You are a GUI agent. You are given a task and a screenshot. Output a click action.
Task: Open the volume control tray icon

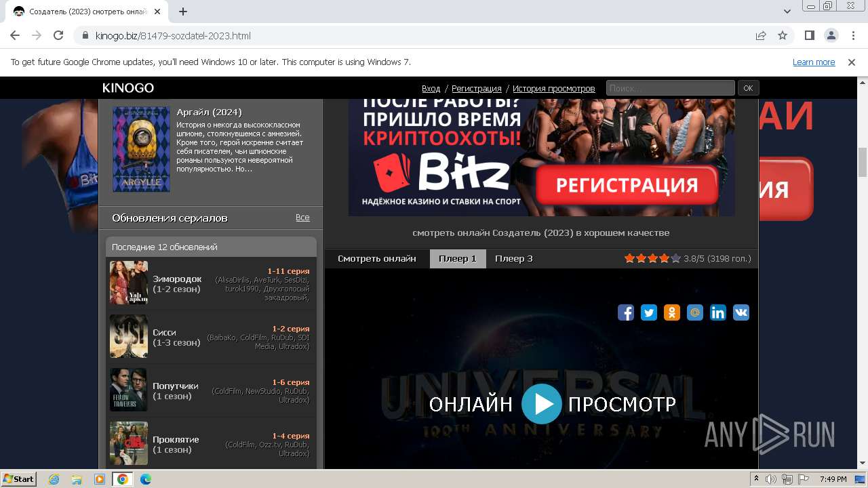pos(771,479)
